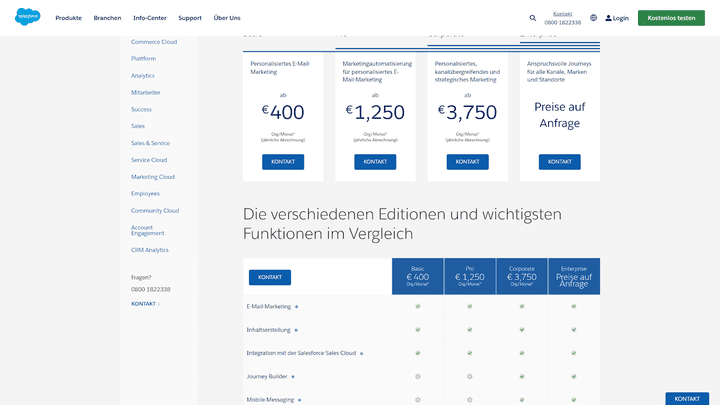Click sidebar KONTAKT link with arrow

[146, 304]
